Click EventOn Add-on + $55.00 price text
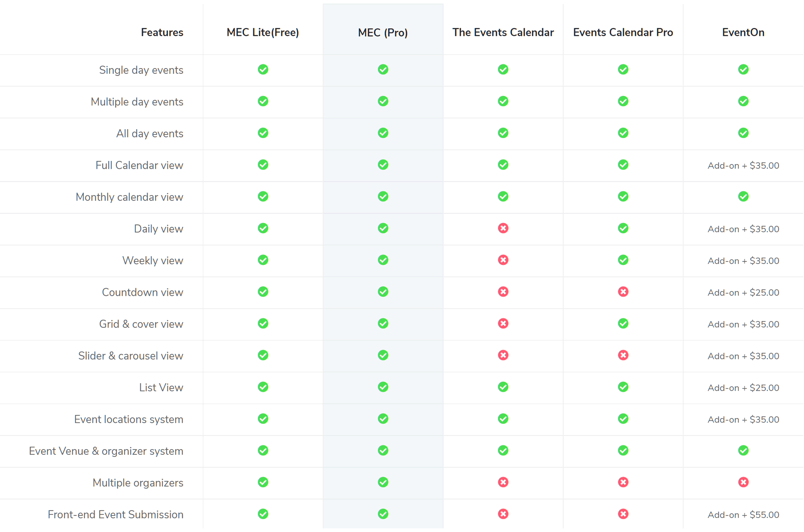804x532 pixels. [x=743, y=515]
